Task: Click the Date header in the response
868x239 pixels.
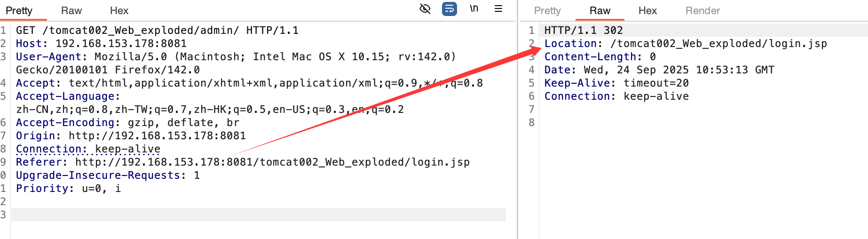Action: pyautogui.click(x=659, y=70)
